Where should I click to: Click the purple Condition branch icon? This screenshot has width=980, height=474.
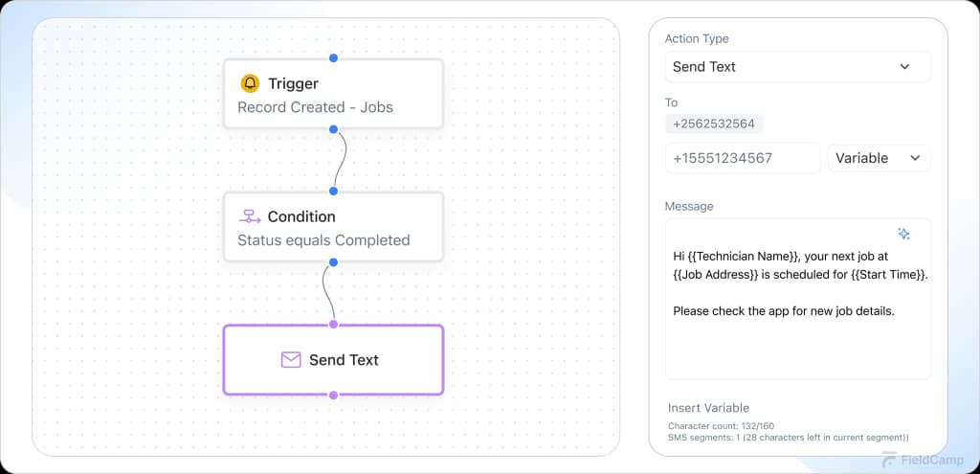click(x=250, y=216)
